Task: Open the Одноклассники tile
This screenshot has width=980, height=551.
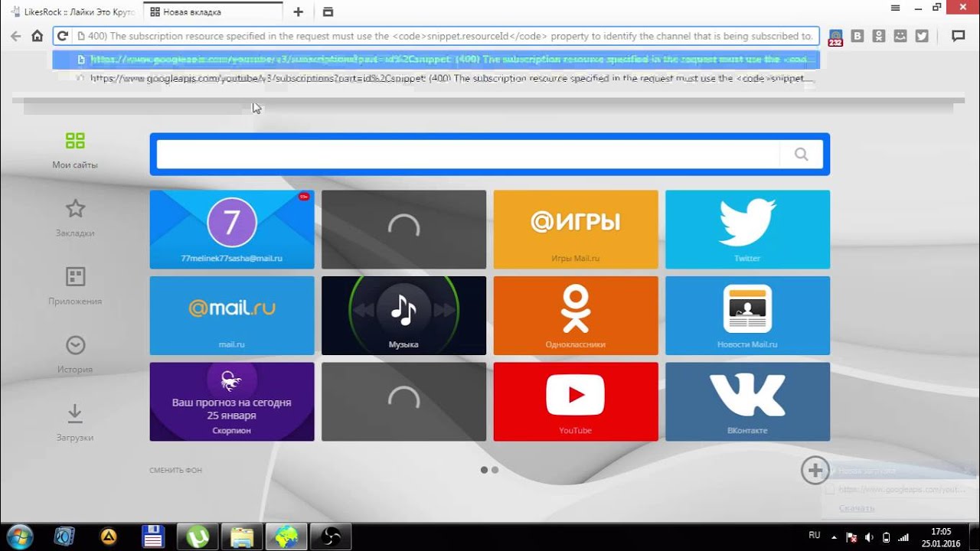Action: (x=576, y=315)
